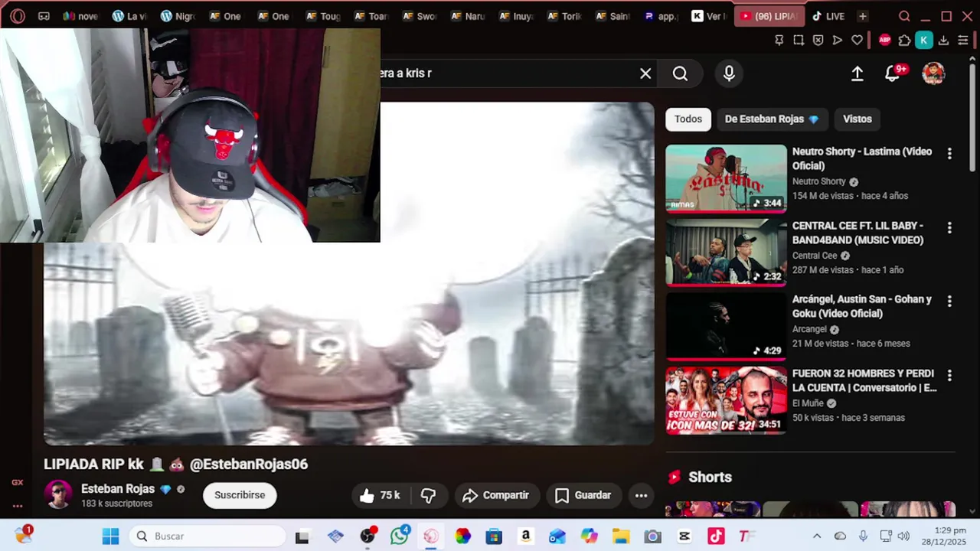Open the extensions cube icon
980x551 pixels.
click(904, 41)
